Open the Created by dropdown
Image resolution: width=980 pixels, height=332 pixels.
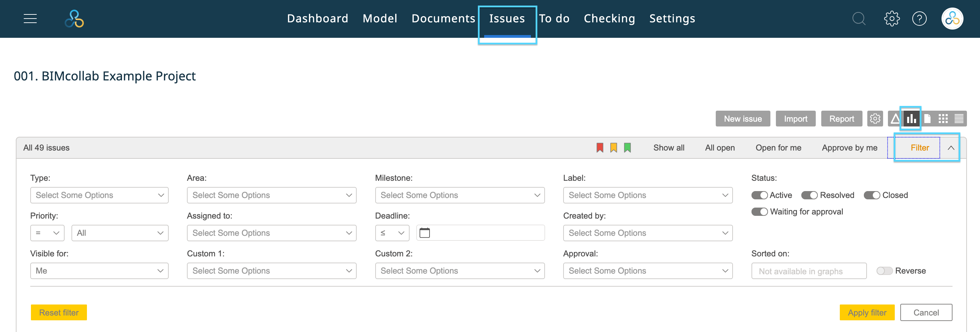(x=647, y=233)
